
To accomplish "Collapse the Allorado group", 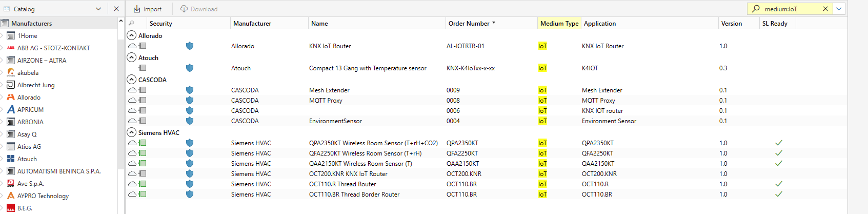I will click(x=132, y=35).
